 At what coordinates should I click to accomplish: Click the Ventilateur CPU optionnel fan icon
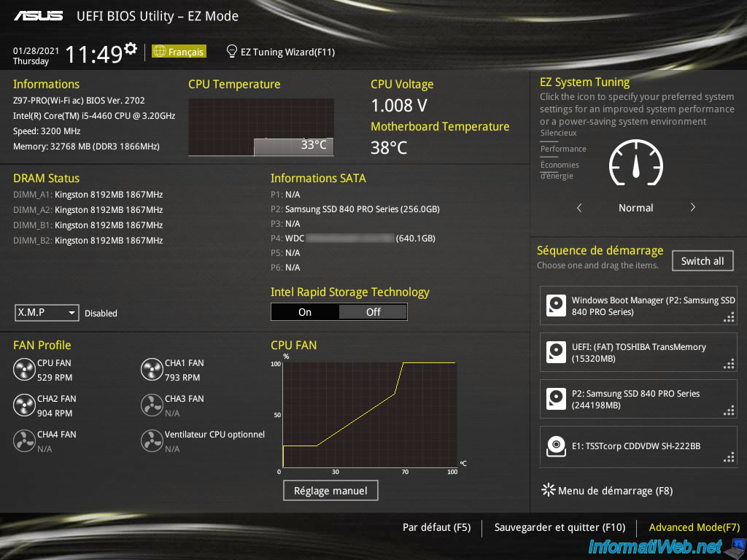click(152, 441)
